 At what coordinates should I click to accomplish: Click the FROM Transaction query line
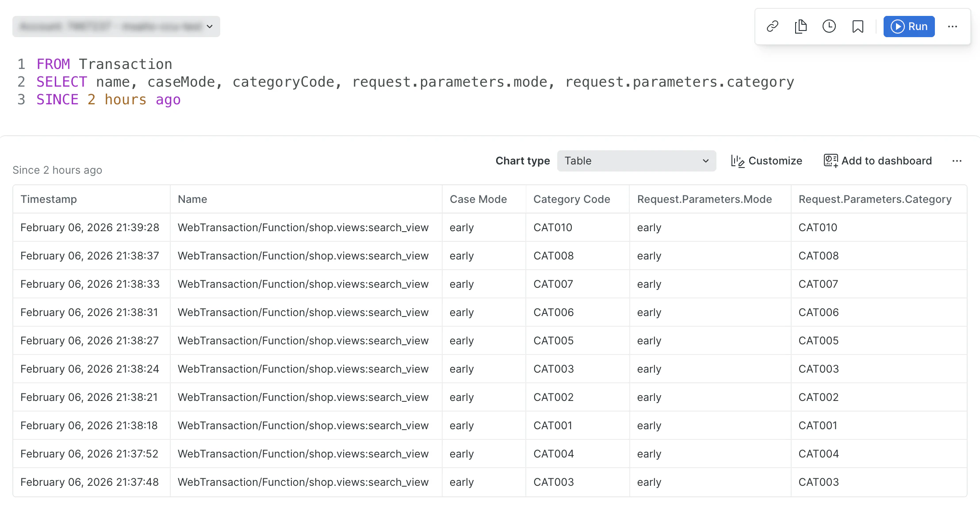point(104,64)
